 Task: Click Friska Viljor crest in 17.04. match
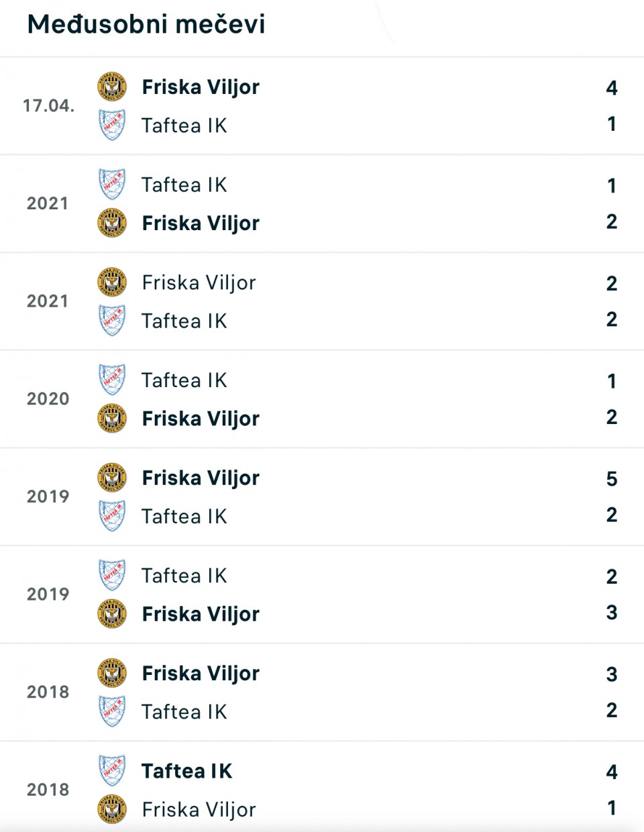click(112, 87)
